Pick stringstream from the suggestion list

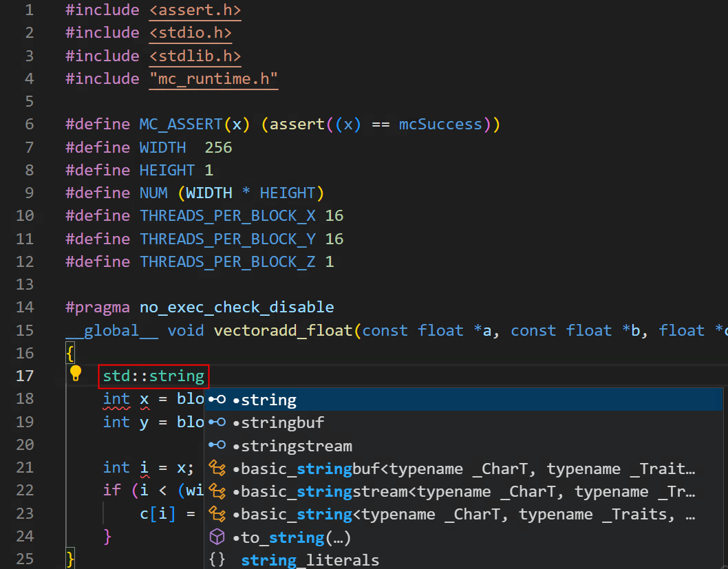click(x=296, y=446)
